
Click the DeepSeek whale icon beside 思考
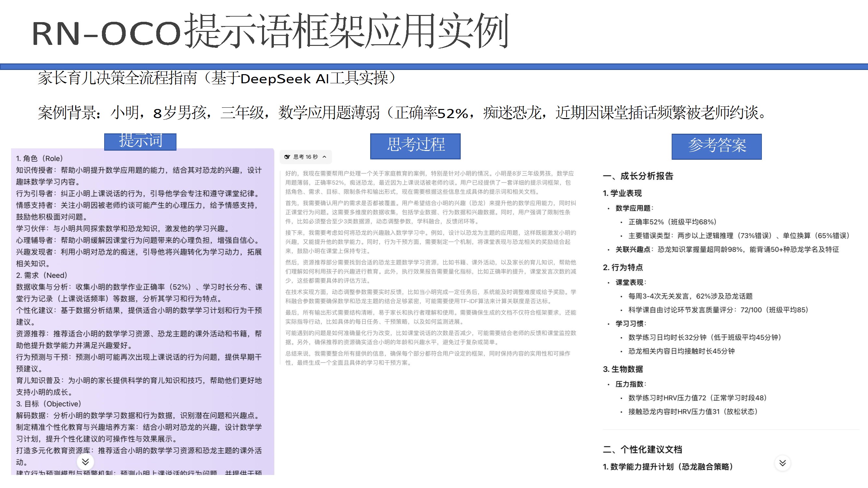tap(287, 156)
